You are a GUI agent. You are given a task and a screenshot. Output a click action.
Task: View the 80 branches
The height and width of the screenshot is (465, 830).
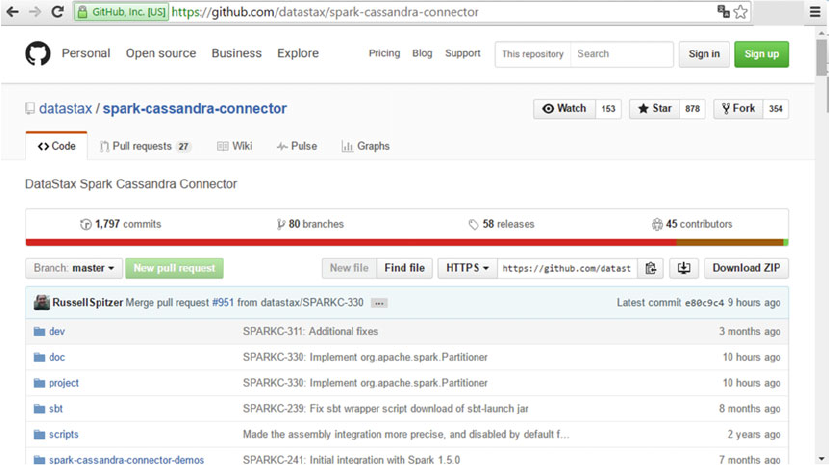(310, 224)
